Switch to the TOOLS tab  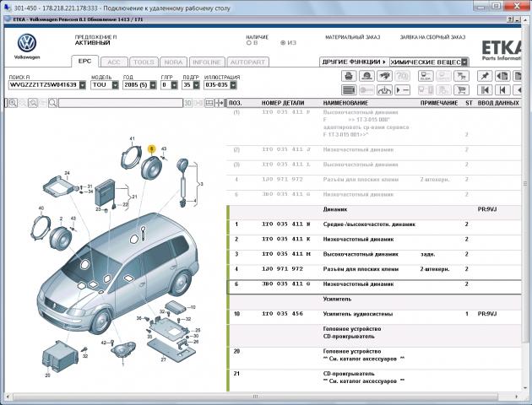pyautogui.click(x=144, y=62)
